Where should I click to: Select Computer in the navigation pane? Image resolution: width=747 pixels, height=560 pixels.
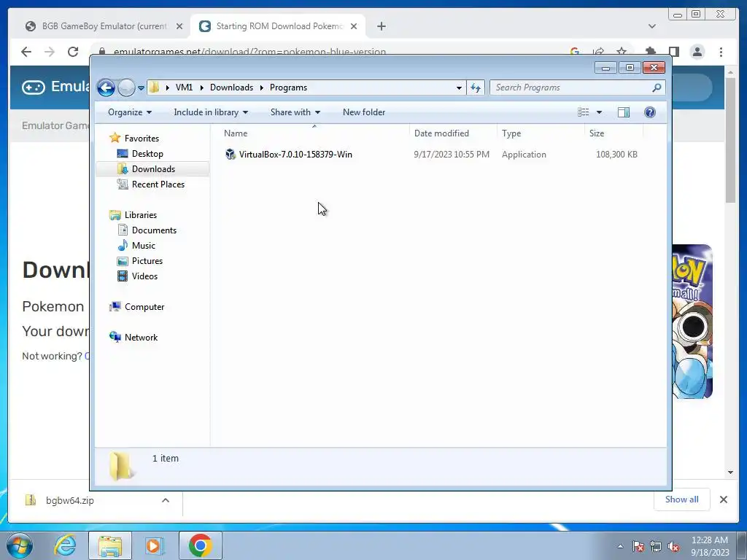(x=144, y=307)
